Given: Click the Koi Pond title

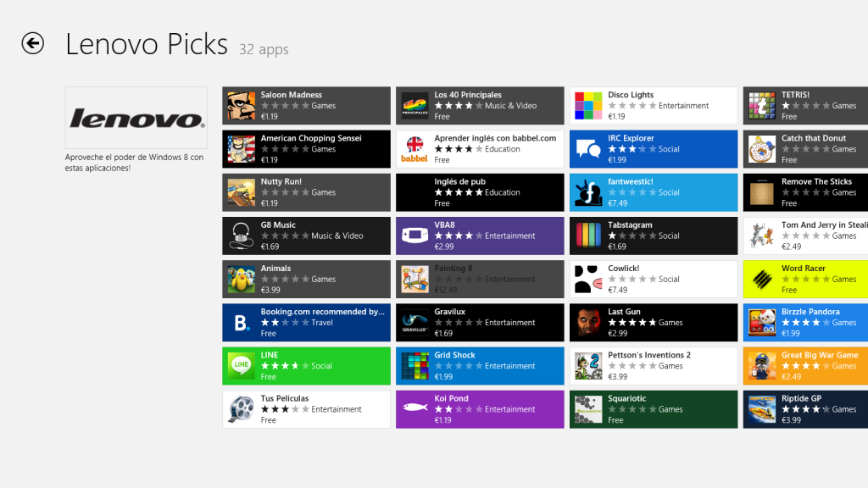Looking at the screenshot, I should (x=451, y=398).
